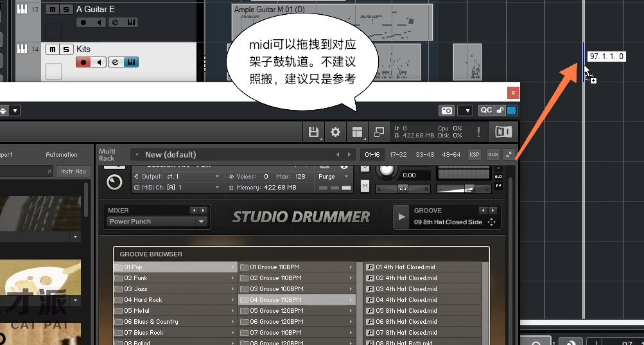
Task: Go to next multi with right arrow
Action: (x=349, y=155)
